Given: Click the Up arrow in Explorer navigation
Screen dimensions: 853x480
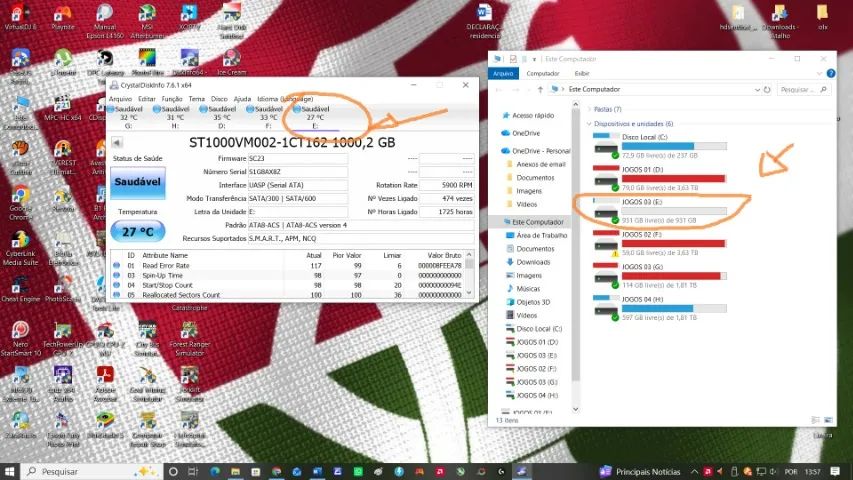Looking at the screenshot, I should 540,89.
